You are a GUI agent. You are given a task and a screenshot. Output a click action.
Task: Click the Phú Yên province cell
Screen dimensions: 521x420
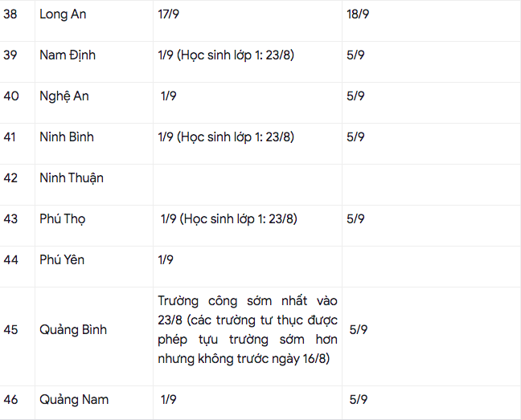coord(62,259)
